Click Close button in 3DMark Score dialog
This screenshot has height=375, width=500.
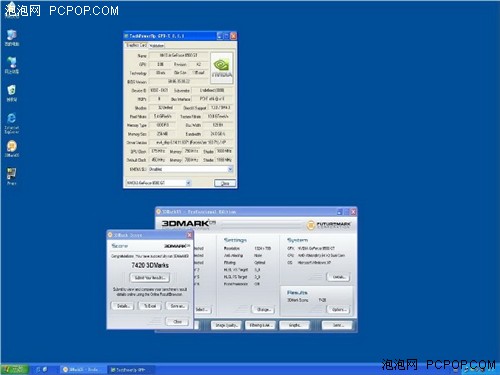[177, 322]
